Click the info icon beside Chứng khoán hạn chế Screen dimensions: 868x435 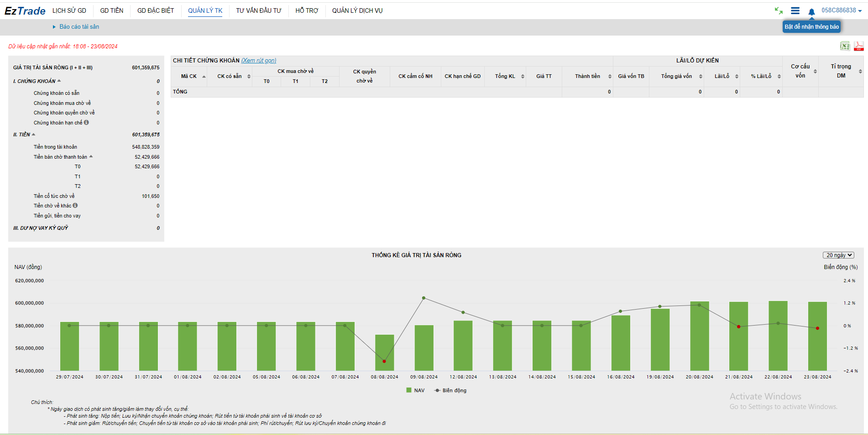point(86,122)
